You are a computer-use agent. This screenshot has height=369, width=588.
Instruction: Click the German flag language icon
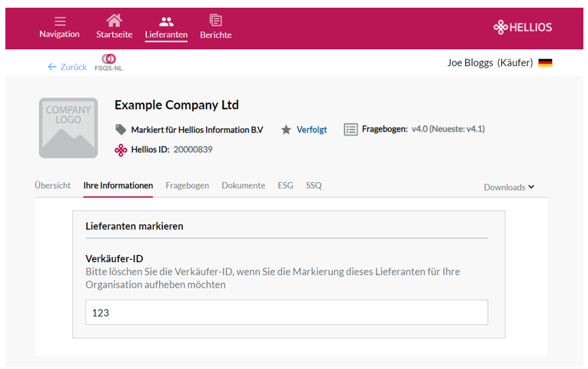pos(545,62)
